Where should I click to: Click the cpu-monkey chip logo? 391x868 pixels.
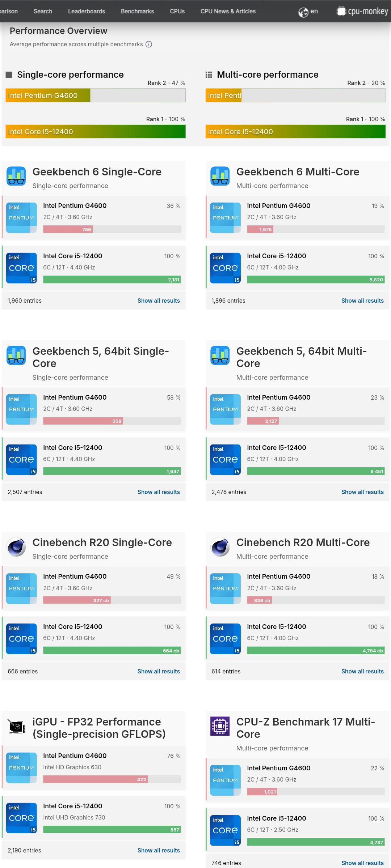click(x=341, y=11)
